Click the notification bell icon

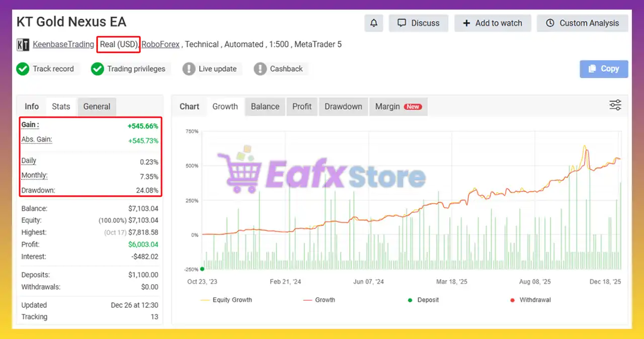(x=373, y=23)
